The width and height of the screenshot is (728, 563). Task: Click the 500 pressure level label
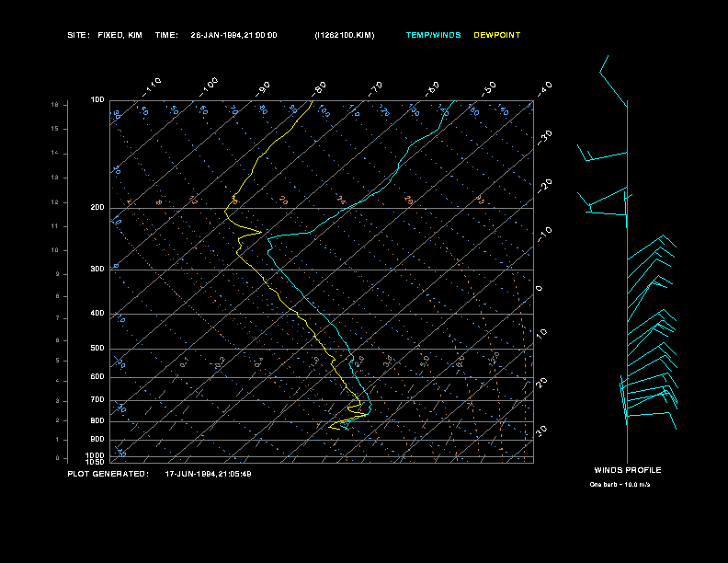tap(97, 348)
